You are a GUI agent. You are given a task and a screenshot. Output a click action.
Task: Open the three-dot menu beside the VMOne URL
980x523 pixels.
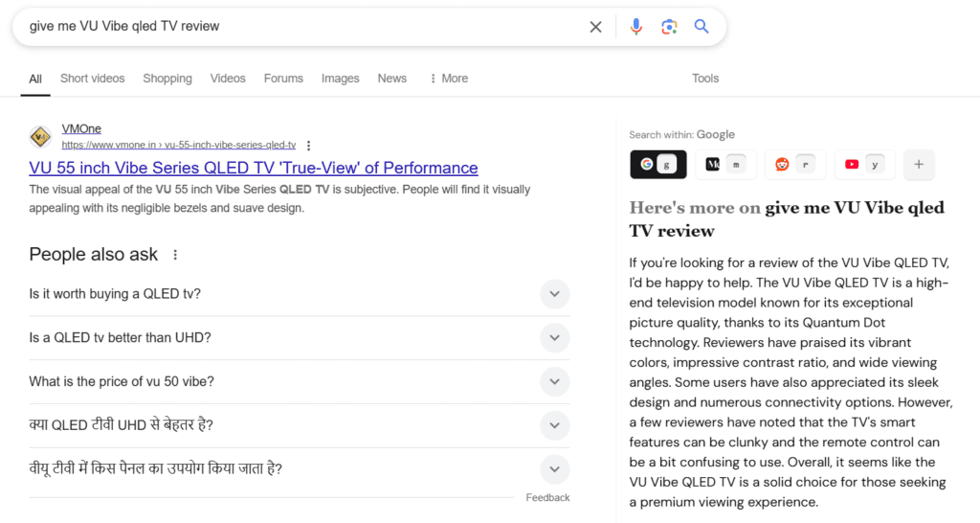point(309,146)
